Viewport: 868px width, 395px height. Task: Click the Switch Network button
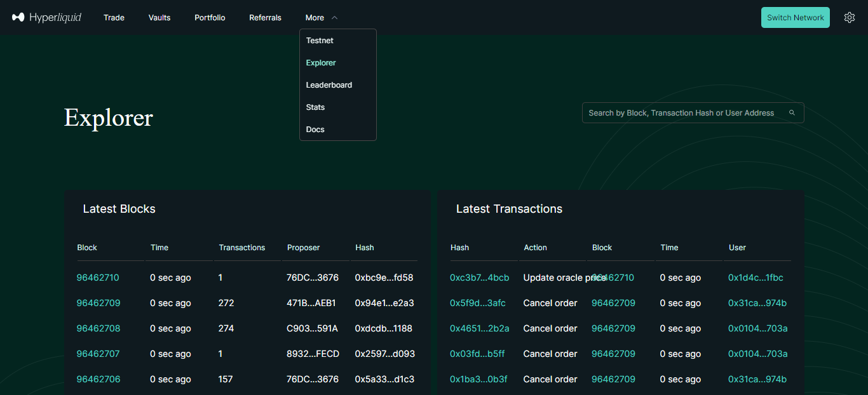(796, 17)
